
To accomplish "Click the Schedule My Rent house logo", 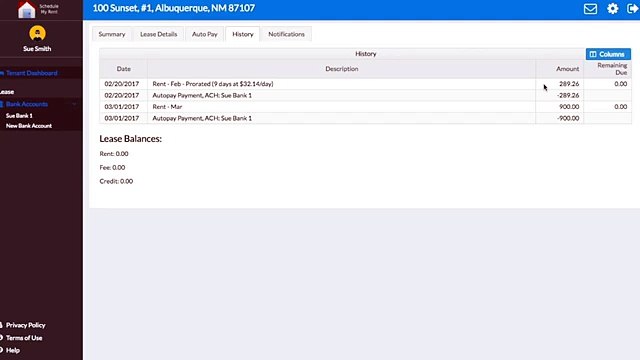I will pyautogui.click(x=27, y=9).
